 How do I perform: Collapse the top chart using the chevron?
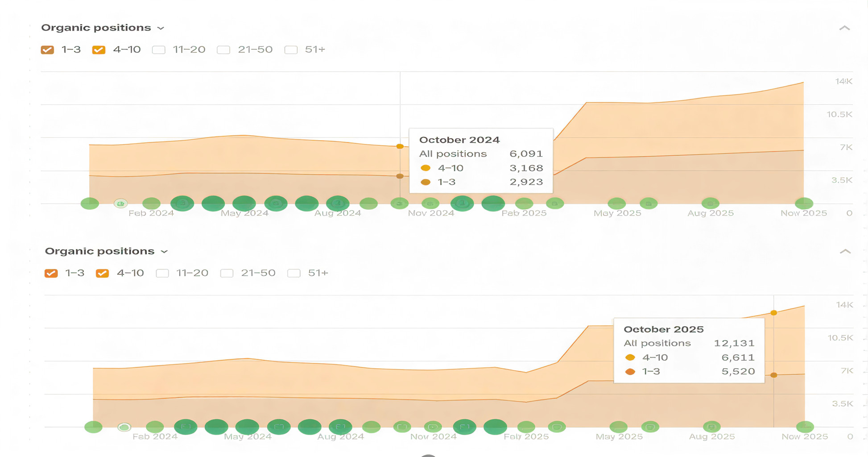tap(844, 28)
